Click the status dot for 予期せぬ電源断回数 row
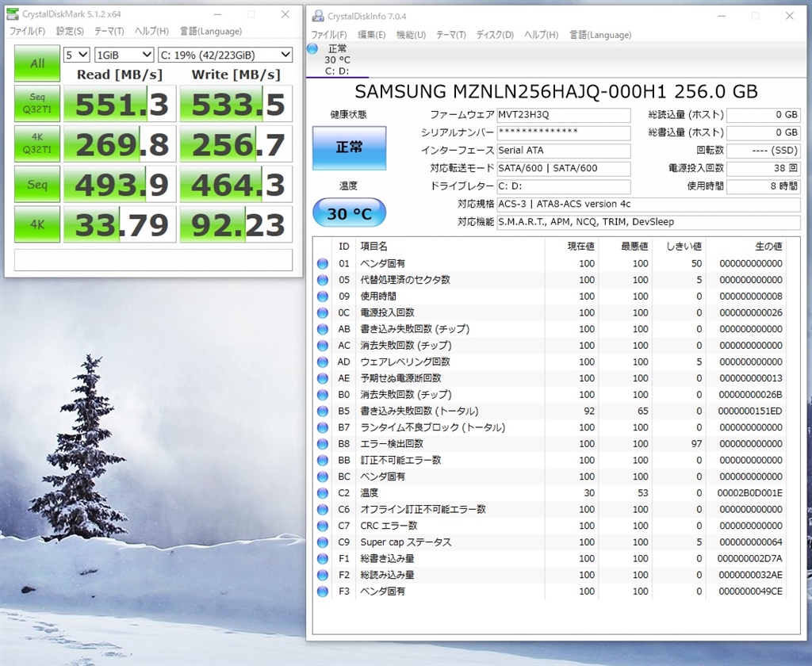Screen dimensions: 812x666 (x=323, y=378)
